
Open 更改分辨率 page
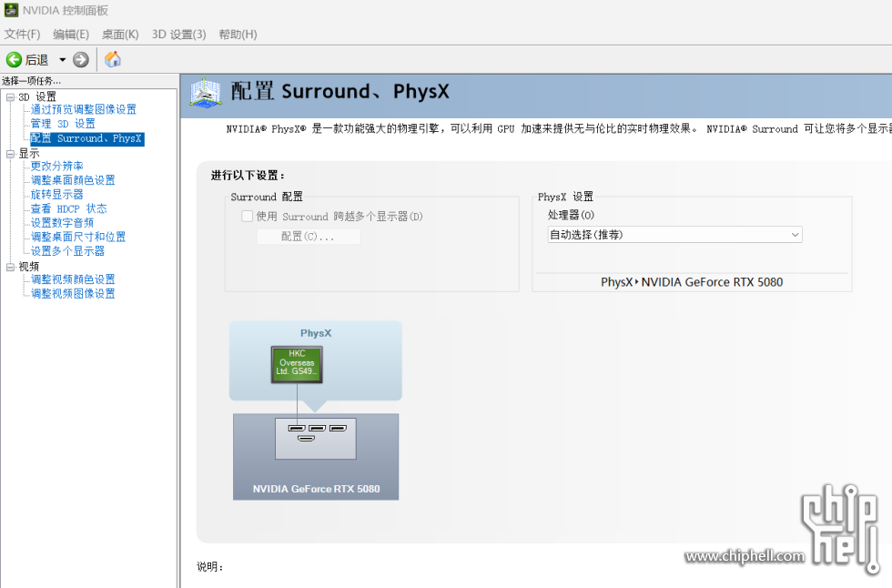[x=56, y=166]
